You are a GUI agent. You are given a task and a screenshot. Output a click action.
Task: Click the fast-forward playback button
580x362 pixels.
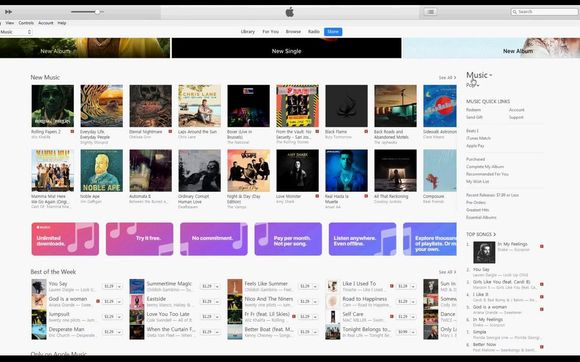click(8, 12)
